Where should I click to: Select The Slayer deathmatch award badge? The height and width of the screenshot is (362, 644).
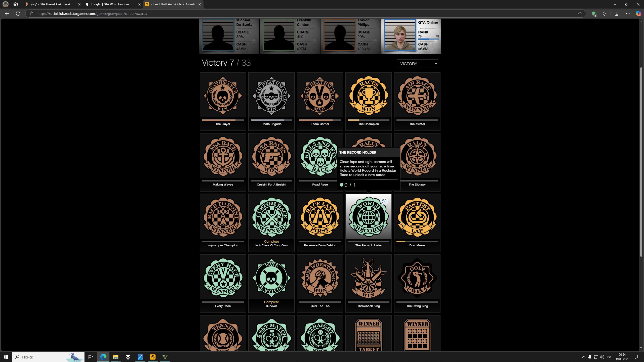223,96
